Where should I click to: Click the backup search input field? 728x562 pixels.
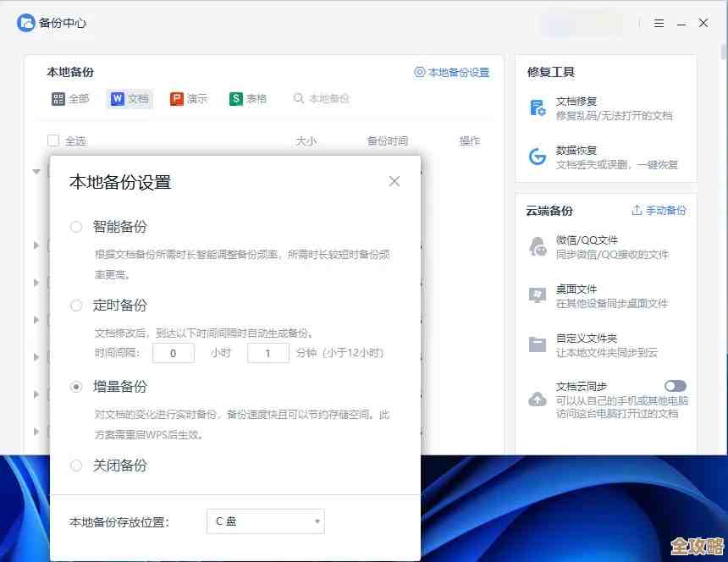point(330,99)
